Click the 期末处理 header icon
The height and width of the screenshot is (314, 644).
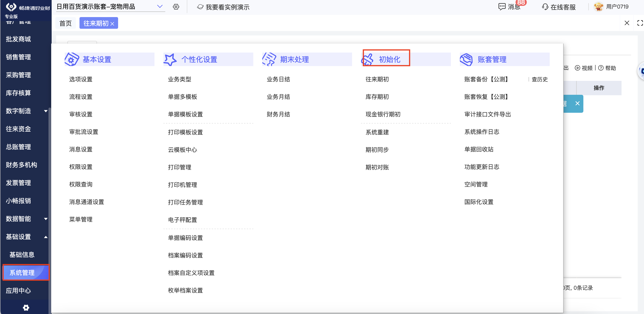point(269,59)
